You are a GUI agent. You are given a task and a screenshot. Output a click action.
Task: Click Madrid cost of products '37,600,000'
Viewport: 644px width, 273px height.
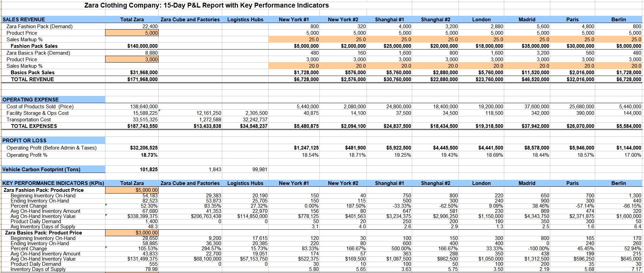537,107
